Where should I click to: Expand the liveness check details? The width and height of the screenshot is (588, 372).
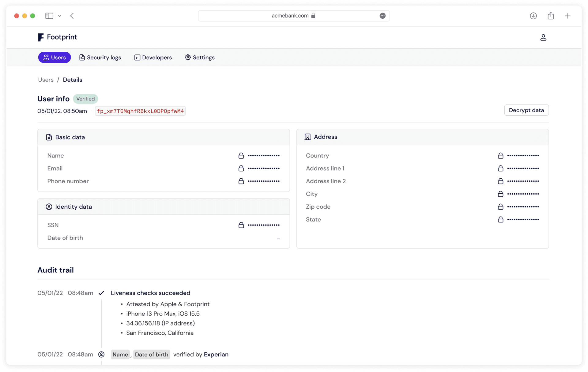[151, 293]
